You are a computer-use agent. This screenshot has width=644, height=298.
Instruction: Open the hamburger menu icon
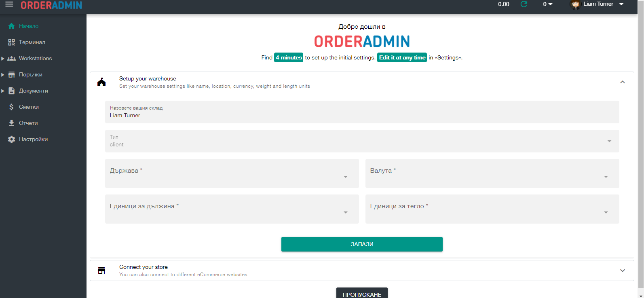(9, 4)
